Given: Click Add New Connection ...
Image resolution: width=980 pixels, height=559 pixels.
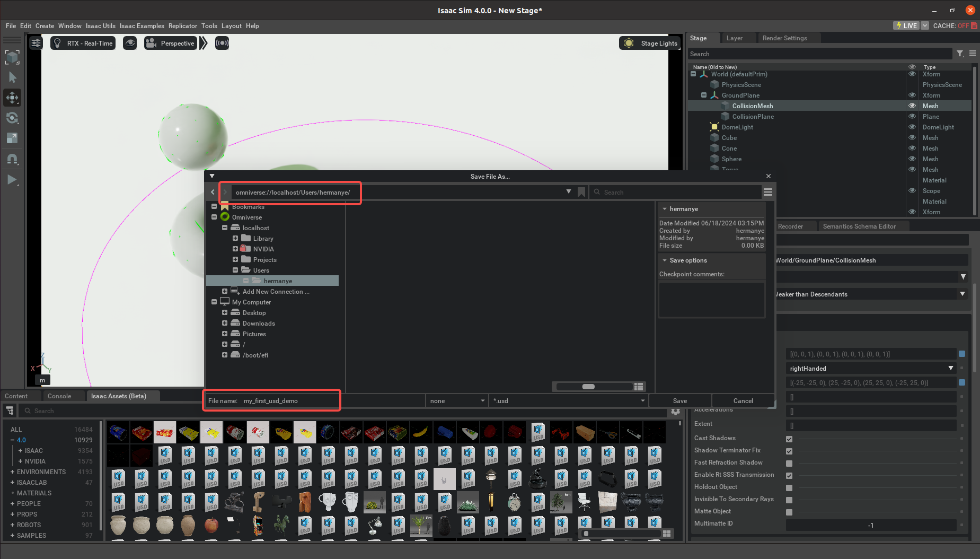Looking at the screenshot, I should tap(276, 292).
